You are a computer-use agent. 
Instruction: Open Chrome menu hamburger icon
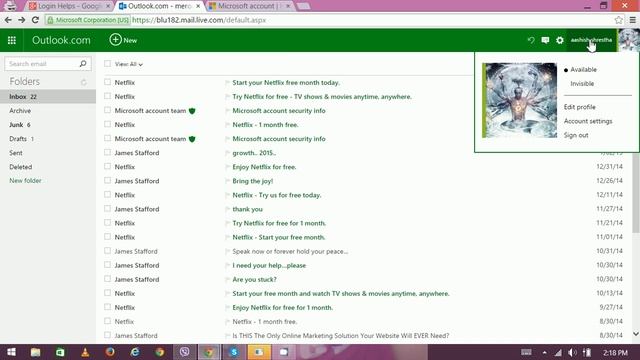click(633, 20)
